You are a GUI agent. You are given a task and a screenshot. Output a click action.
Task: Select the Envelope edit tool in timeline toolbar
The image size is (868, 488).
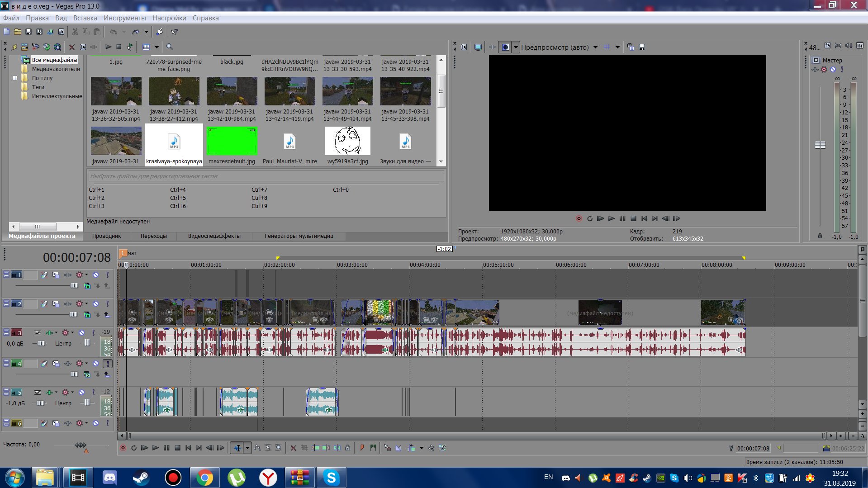click(x=257, y=448)
